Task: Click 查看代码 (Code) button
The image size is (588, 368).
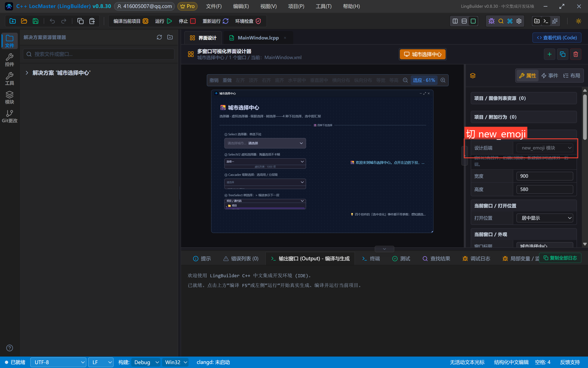Action: 557,38
